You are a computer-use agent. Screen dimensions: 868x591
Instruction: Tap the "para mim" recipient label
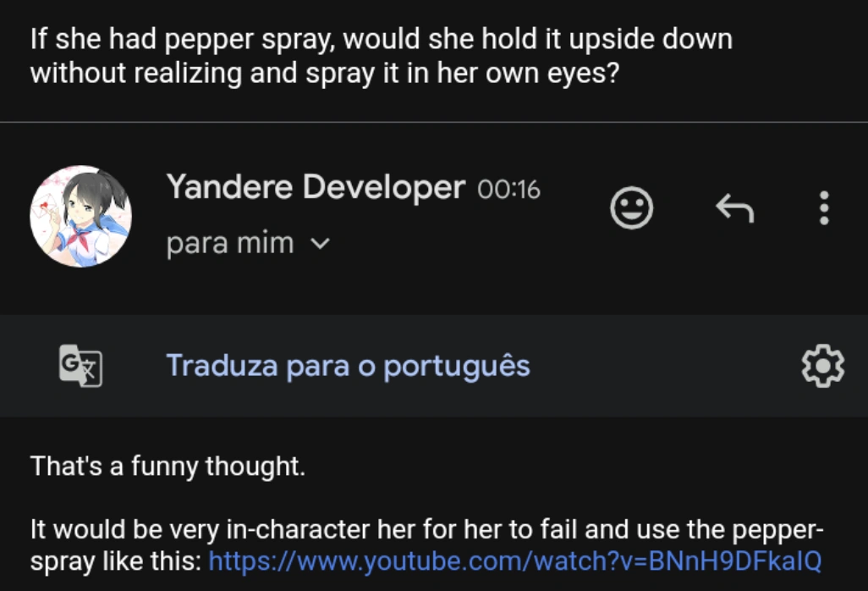230,244
